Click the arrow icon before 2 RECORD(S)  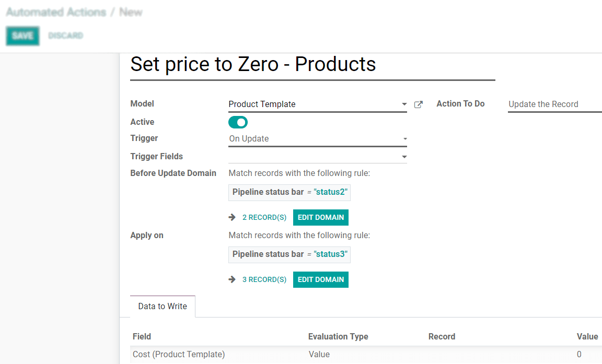tap(232, 217)
